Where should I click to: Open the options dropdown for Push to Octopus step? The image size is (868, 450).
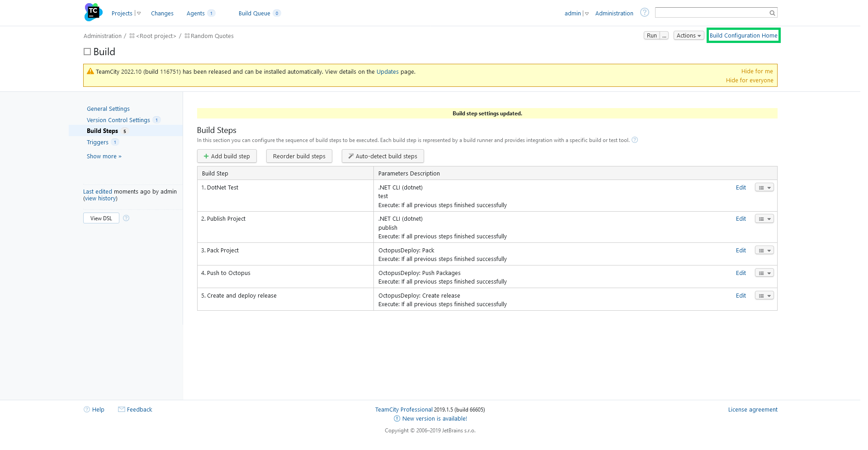tap(764, 273)
